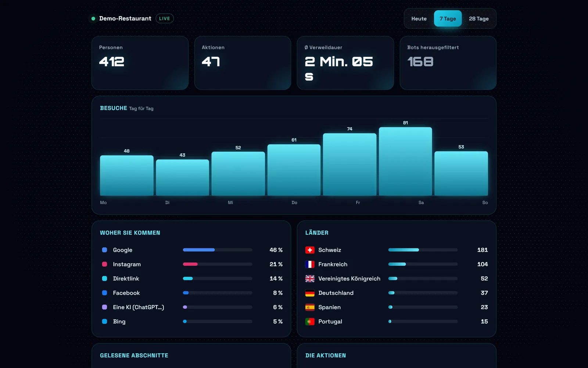
Task: Click the BESUCHE chart heading
Action: point(114,108)
